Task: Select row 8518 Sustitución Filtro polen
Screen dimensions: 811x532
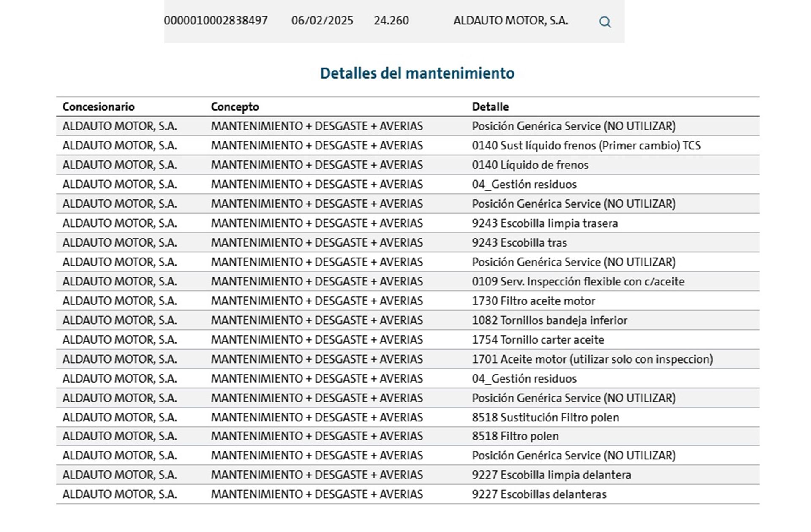Action: (x=408, y=418)
